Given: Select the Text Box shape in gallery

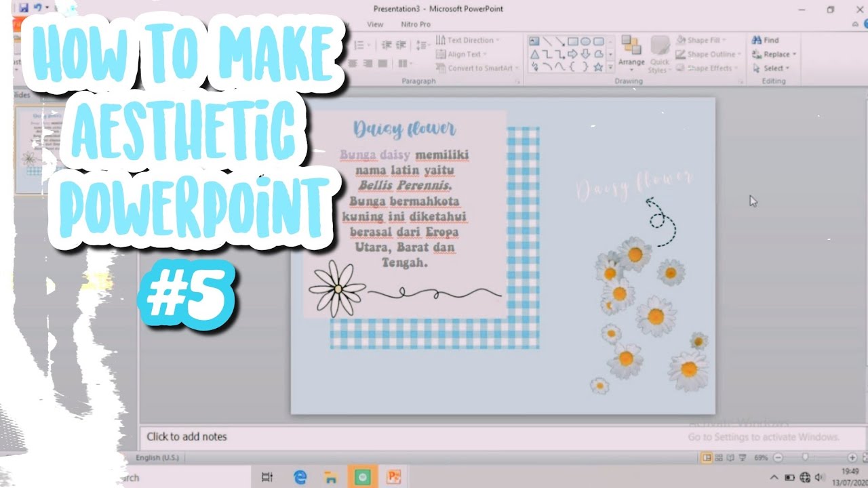Looking at the screenshot, I should pos(534,41).
